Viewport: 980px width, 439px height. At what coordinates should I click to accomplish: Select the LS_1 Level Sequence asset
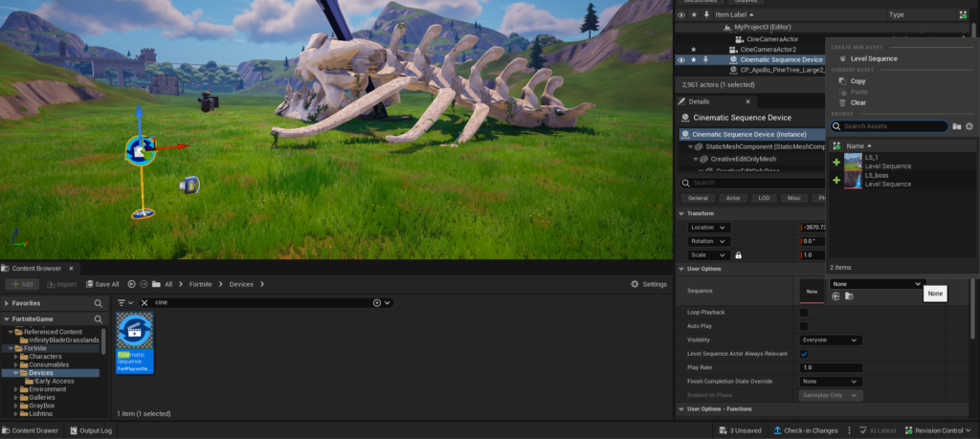coord(902,162)
